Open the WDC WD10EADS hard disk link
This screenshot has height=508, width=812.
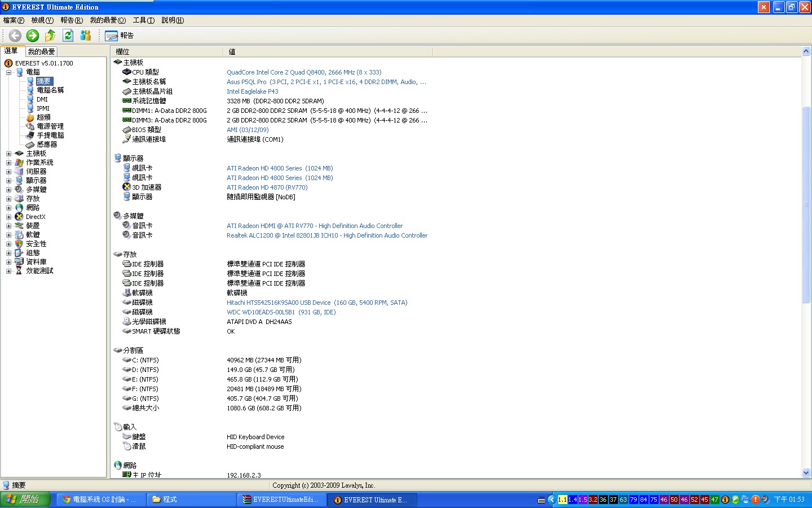(x=281, y=312)
